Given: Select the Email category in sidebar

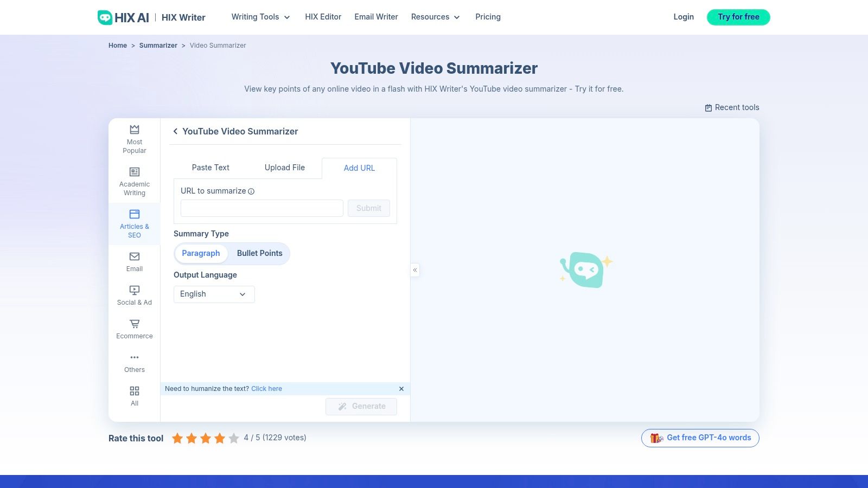Looking at the screenshot, I should click(x=135, y=262).
